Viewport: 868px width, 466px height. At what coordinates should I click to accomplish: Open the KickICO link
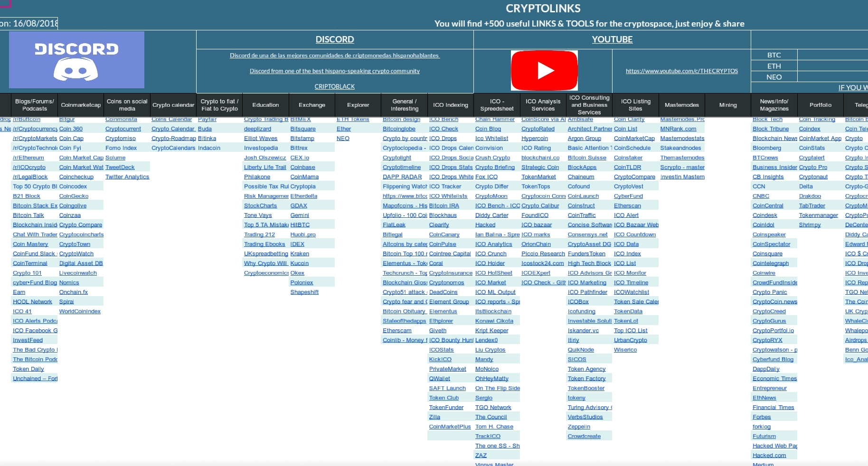440,360
